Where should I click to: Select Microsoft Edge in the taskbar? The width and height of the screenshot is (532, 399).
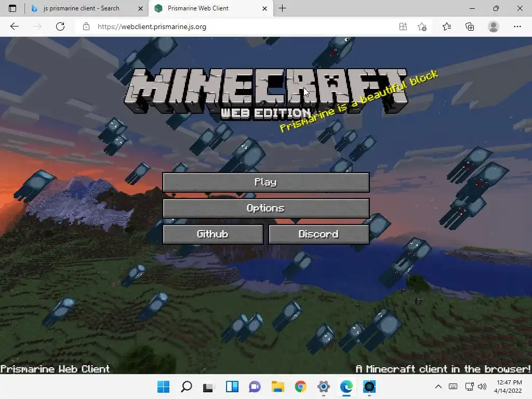pyautogui.click(x=347, y=387)
